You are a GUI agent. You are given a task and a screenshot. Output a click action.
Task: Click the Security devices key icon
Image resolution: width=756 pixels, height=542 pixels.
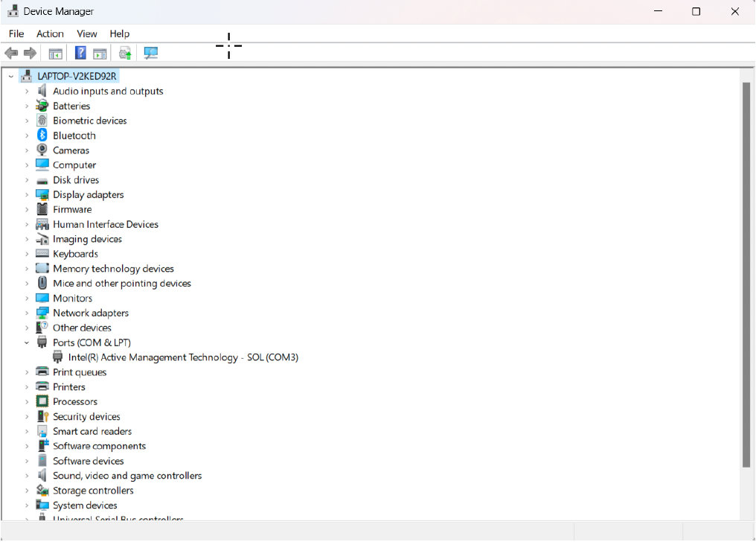click(x=42, y=416)
